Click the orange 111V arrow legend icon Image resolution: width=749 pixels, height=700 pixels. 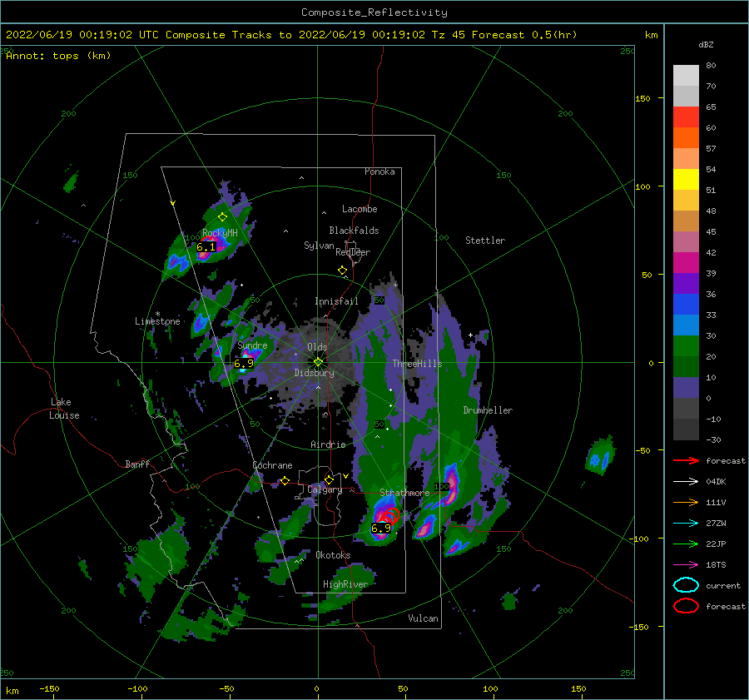click(x=686, y=502)
